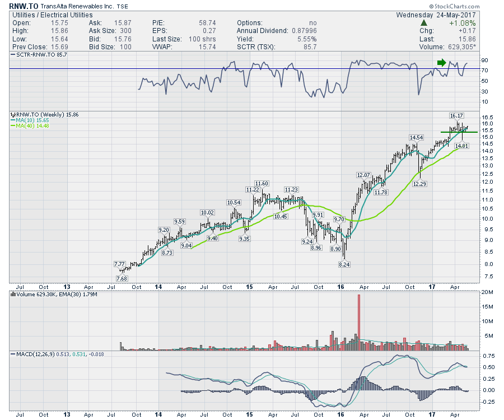Image resolution: width=504 pixels, height=420 pixels.
Task: Click the 11.22 price label
Action: click(x=253, y=190)
